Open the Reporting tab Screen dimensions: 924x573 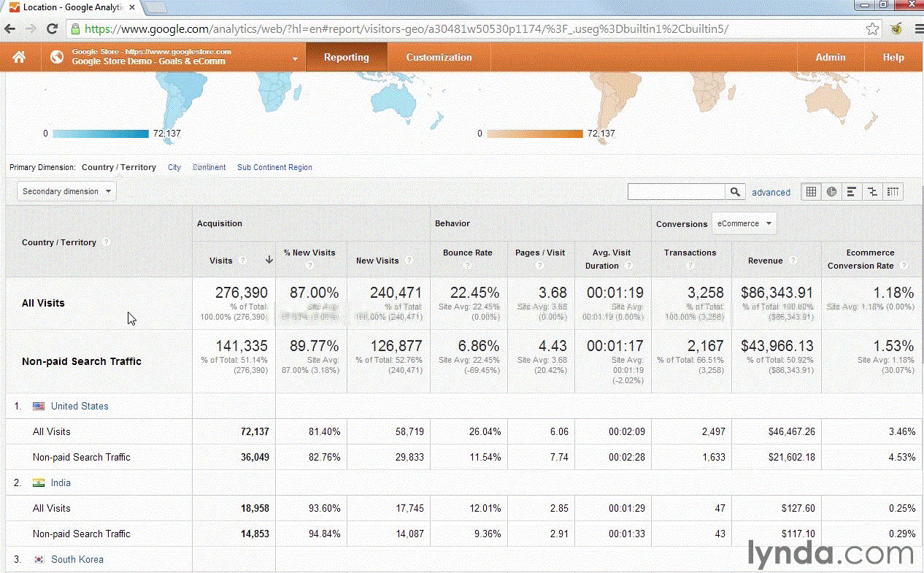(x=346, y=57)
